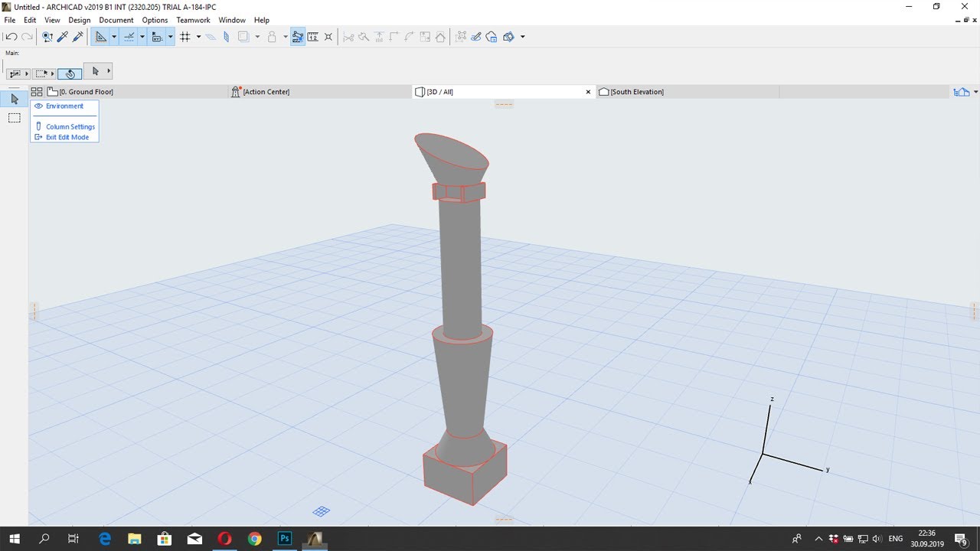Open the Teamwork menu
980x551 pixels.
tap(193, 20)
